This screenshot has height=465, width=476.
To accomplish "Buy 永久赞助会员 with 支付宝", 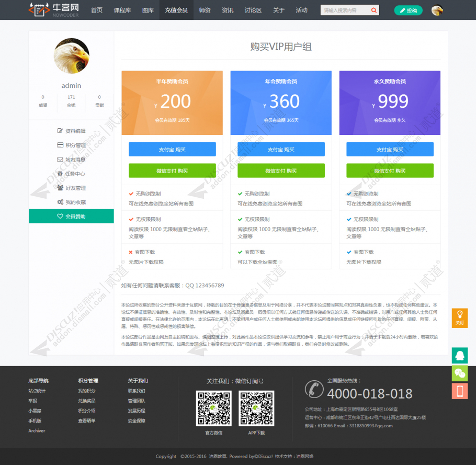I will [x=390, y=150].
